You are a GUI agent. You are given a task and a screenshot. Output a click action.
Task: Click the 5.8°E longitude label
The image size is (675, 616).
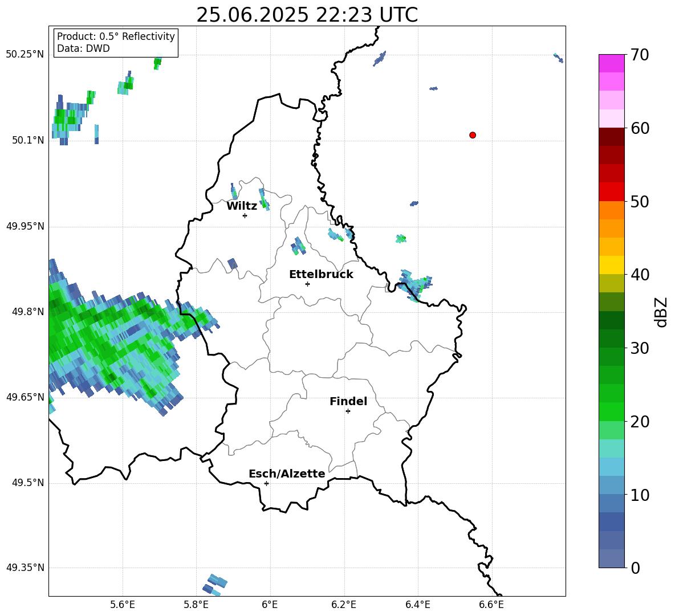point(196,605)
